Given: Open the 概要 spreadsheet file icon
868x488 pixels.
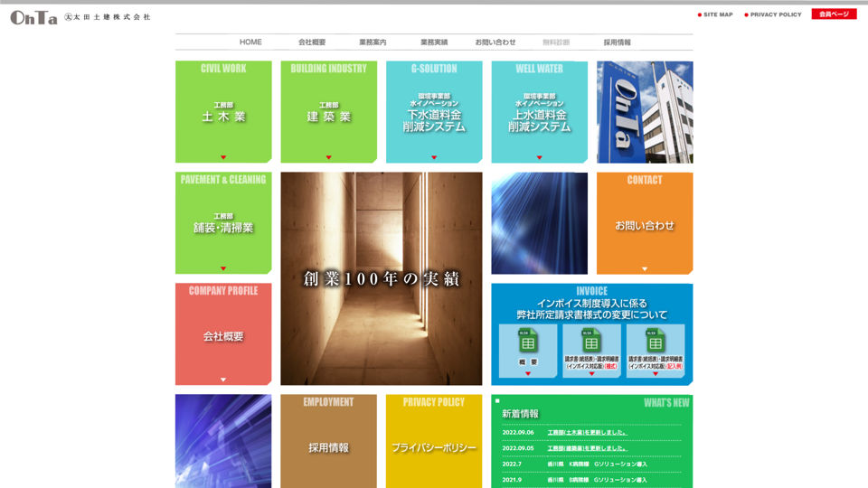Looking at the screenshot, I should point(528,344).
